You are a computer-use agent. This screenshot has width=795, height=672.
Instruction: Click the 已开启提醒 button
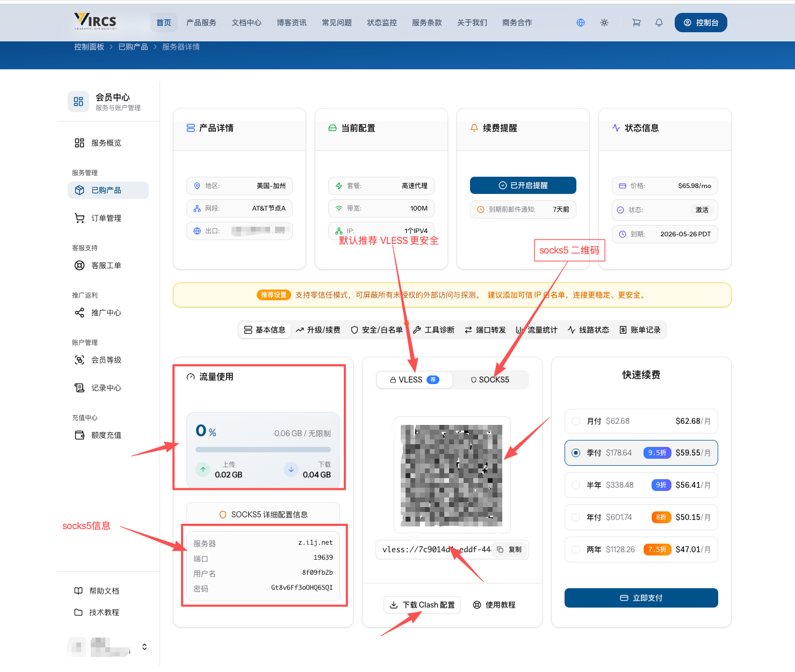[523, 185]
